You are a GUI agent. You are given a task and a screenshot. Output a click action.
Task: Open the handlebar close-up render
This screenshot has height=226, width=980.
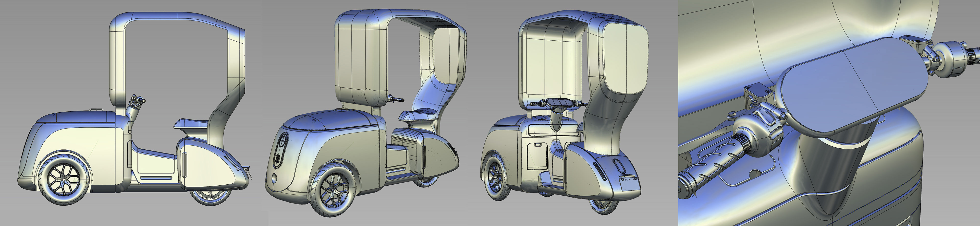point(829,113)
